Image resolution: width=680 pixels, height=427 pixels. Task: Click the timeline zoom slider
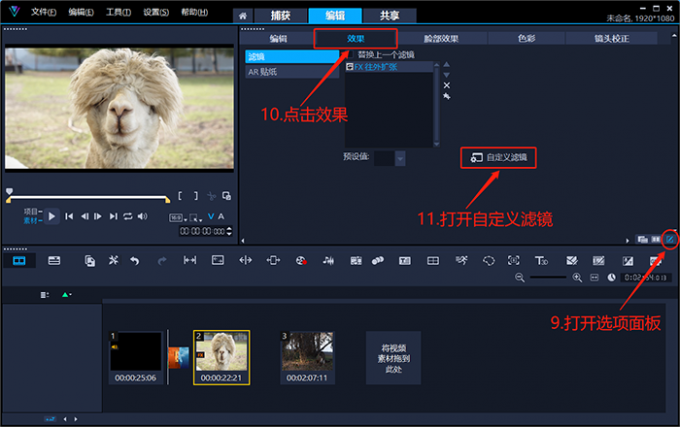(548, 277)
